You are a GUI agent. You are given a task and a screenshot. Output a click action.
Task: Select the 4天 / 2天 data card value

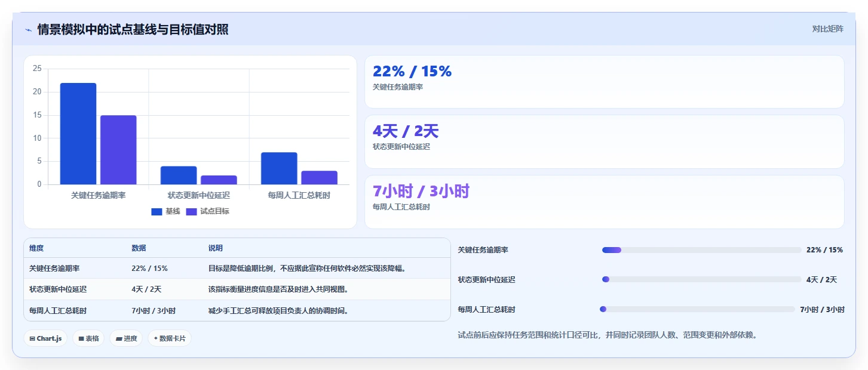coord(406,131)
